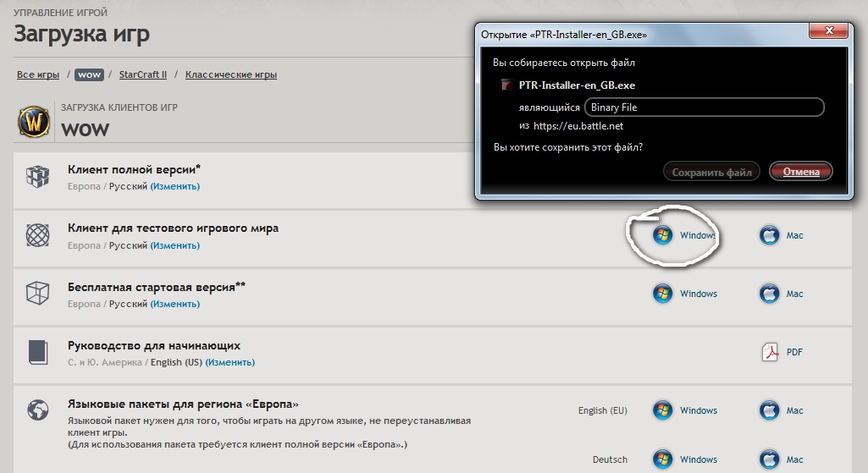This screenshot has width=868, height=473.
Task: Click the 'Загрузка игр' page heading
Action: pyautogui.click(x=82, y=35)
